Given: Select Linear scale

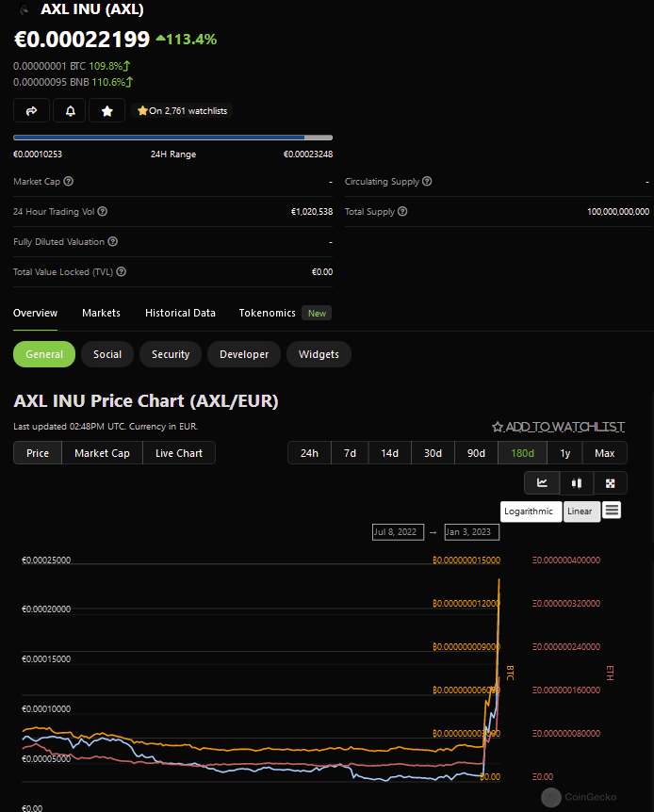Looking at the screenshot, I should coord(581,512).
